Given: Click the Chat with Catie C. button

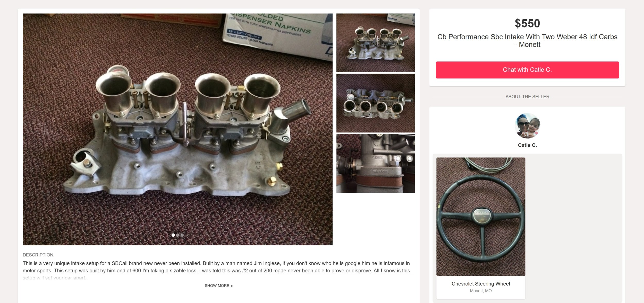Looking at the screenshot, I should click(x=527, y=70).
